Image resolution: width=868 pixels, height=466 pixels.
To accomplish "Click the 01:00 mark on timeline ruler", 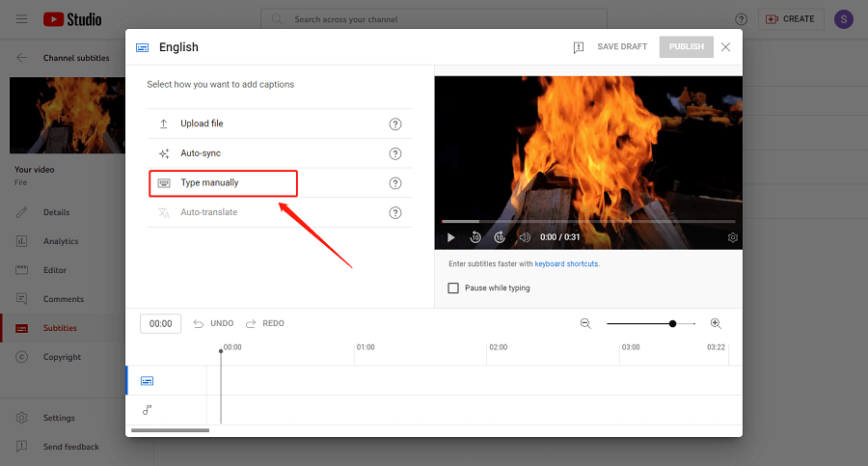I will (x=366, y=347).
